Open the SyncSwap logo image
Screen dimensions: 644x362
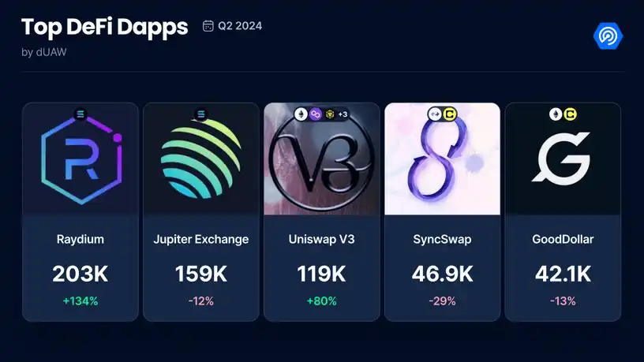442,159
